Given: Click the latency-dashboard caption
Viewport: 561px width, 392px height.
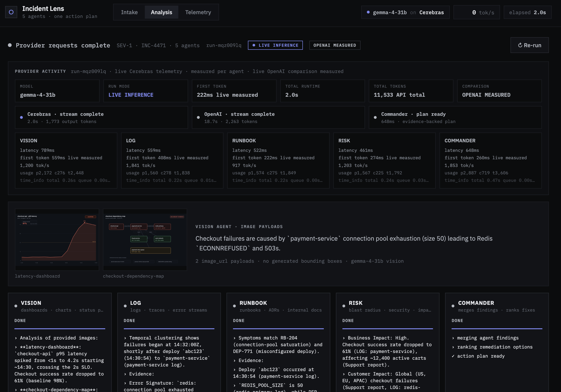Looking at the screenshot, I should coord(37,276).
